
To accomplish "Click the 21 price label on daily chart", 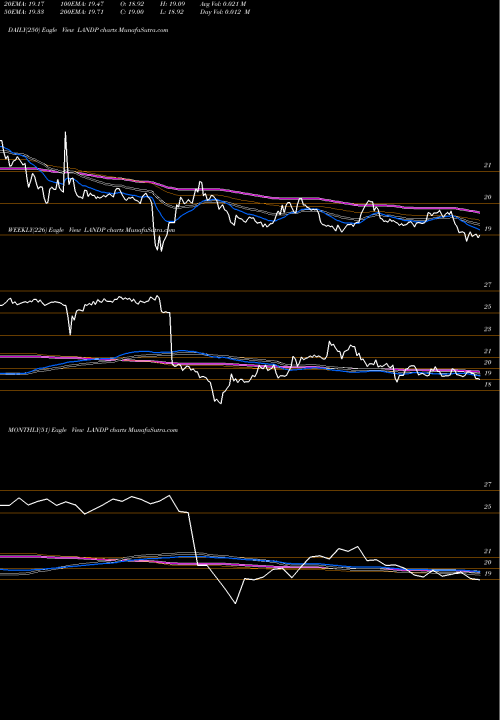I will point(488,165).
